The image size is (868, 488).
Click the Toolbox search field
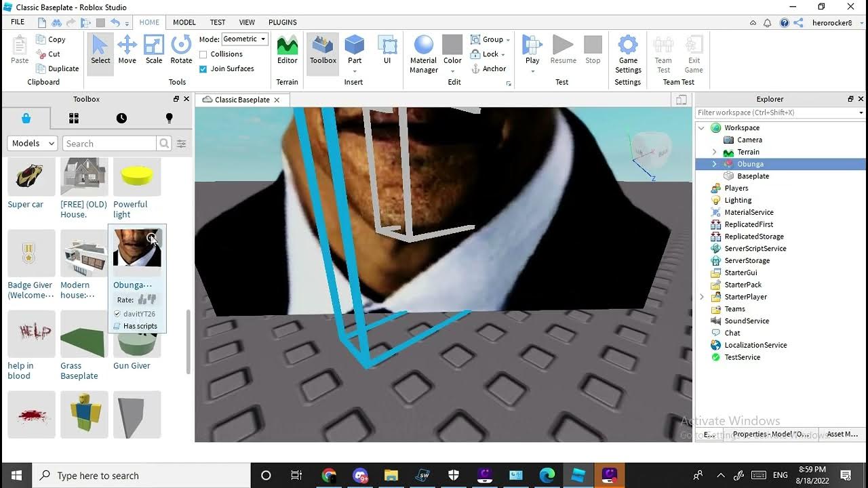pos(110,144)
